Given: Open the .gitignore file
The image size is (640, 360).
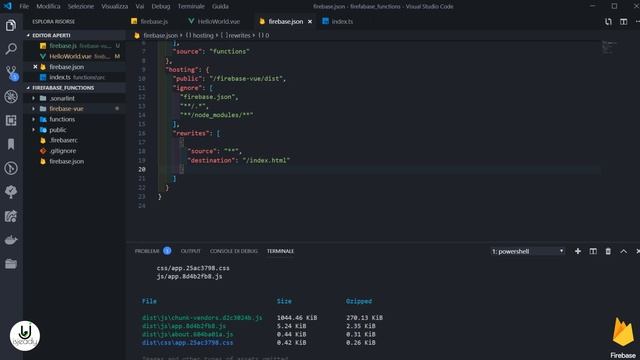Looking at the screenshot, I should click(62, 151).
